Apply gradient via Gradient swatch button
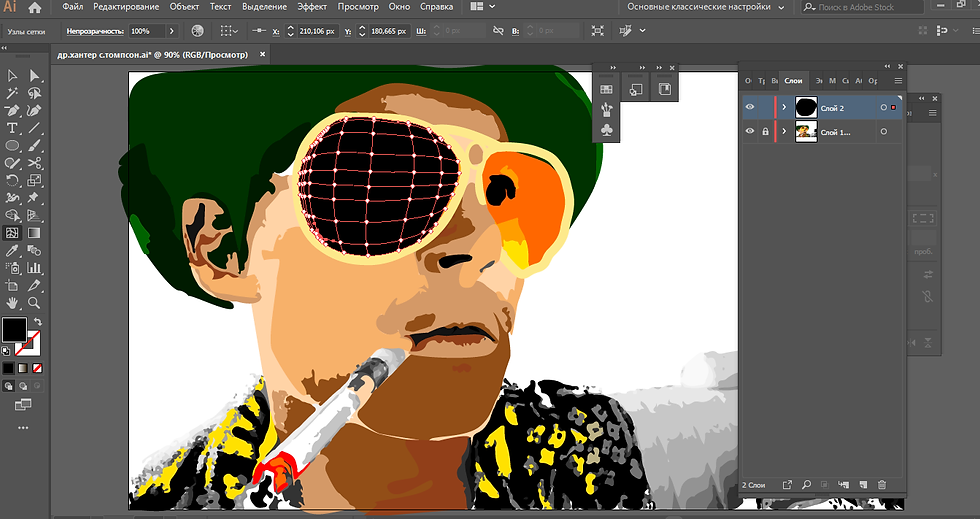 22,368
